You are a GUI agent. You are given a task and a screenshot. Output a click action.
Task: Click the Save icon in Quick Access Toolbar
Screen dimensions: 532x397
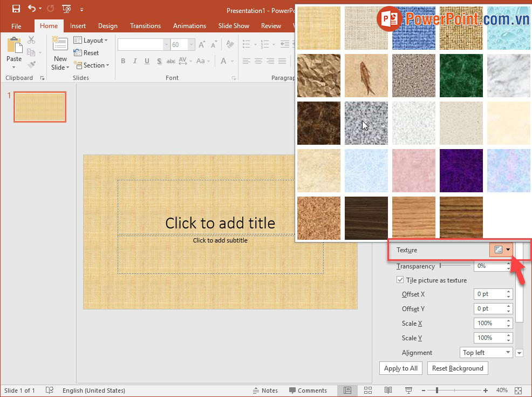coord(16,9)
